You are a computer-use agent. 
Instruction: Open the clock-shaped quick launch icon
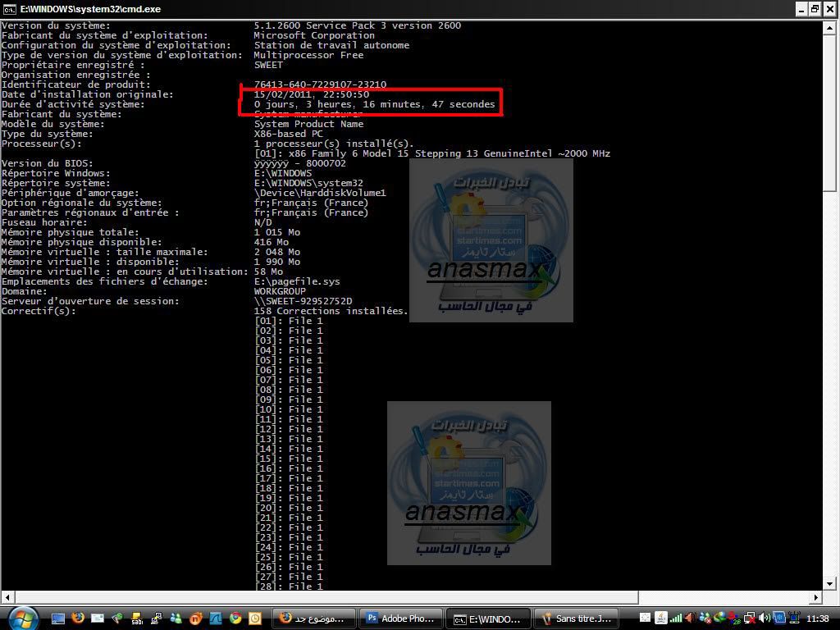255,618
